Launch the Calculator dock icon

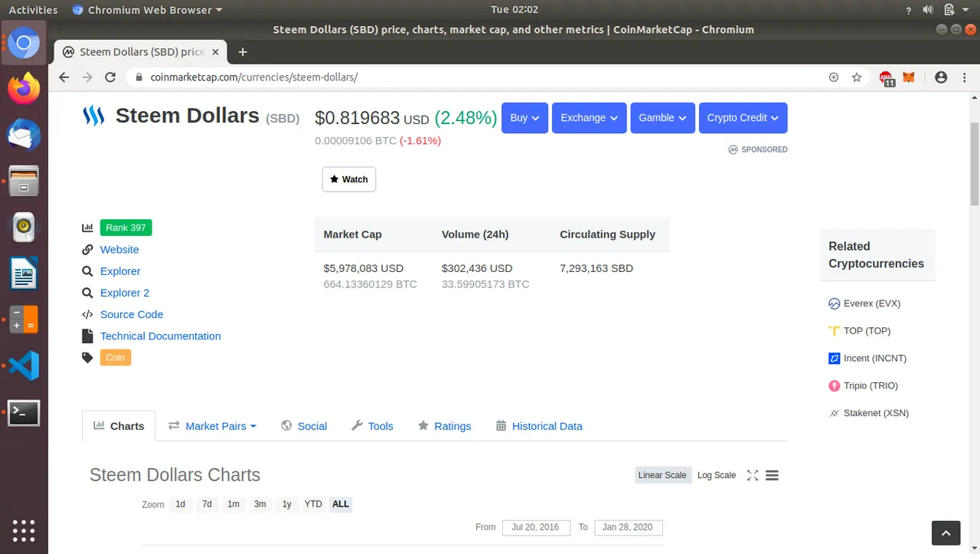24,320
